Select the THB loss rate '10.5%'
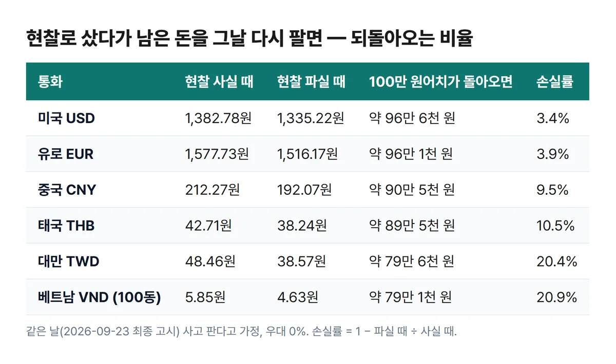The image size is (616, 364). click(x=555, y=226)
